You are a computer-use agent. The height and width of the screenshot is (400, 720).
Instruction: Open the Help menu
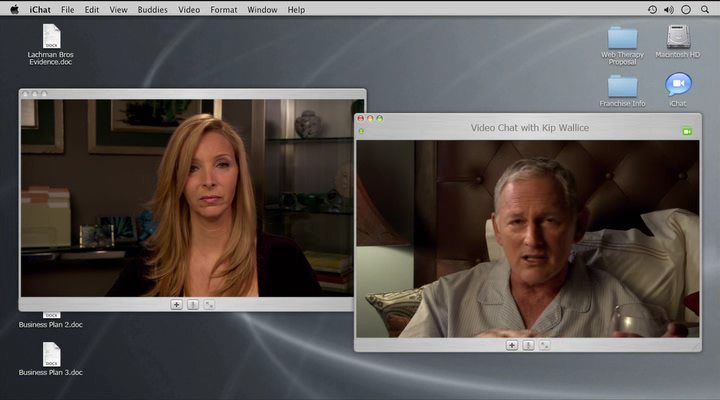coord(296,10)
